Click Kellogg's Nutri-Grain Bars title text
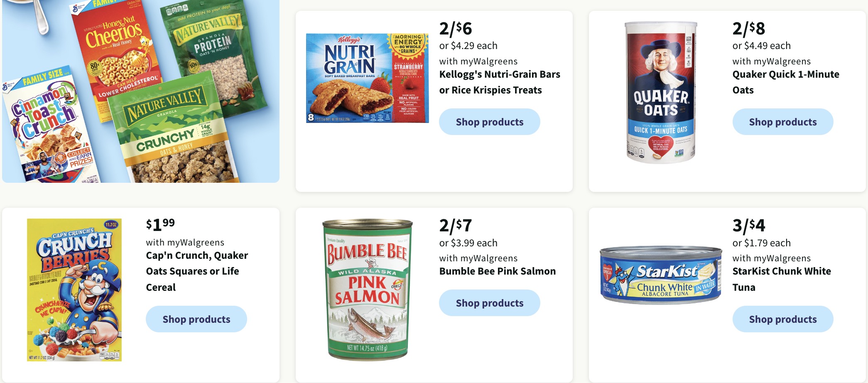Screen dimensions: 868x383 (x=500, y=82)
